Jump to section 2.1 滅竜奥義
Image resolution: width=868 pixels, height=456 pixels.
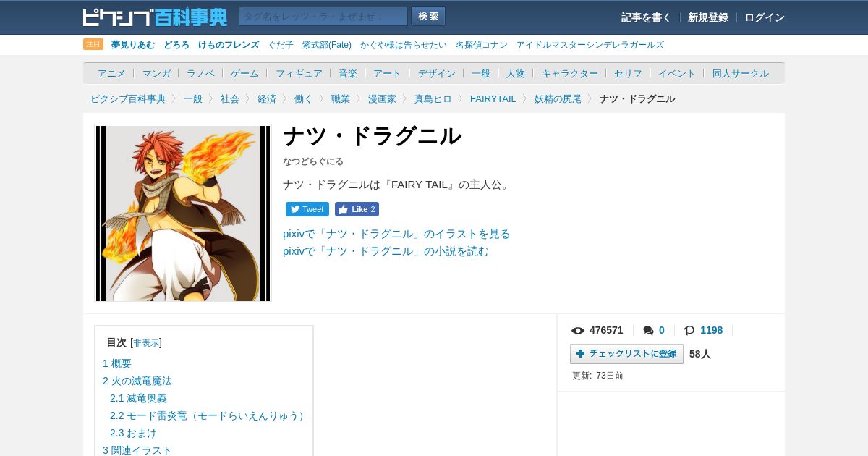point(138,398)
